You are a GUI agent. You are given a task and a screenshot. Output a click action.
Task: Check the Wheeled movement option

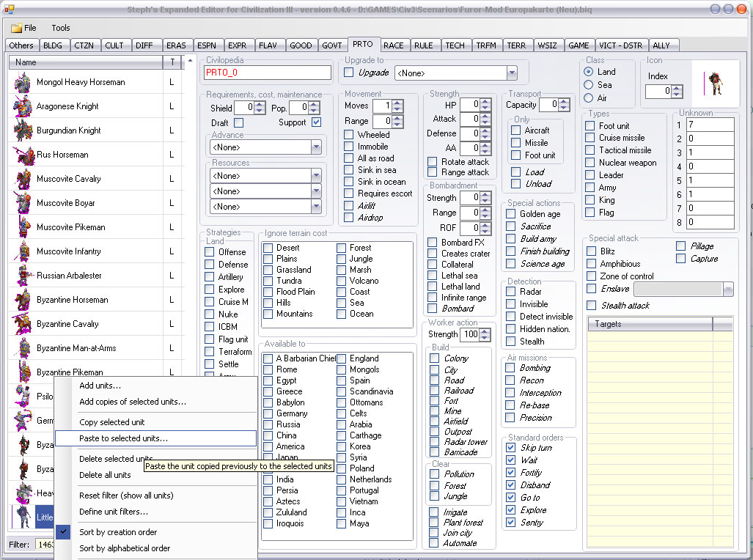point(349,134)
